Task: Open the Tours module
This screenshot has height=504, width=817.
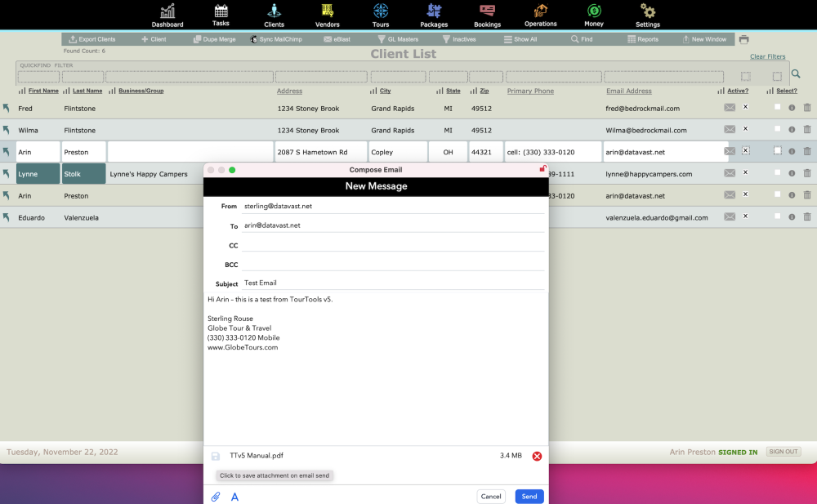Action: tap(381, 16)
